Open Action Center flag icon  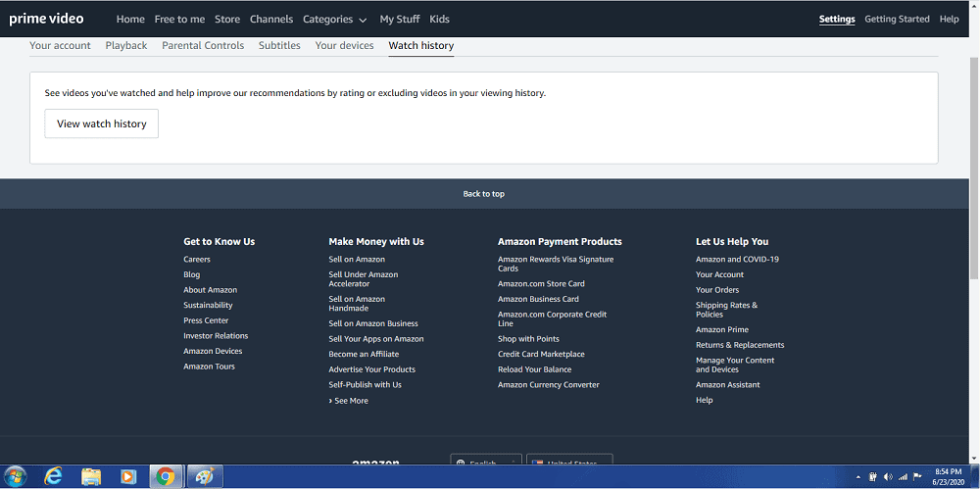(917, 477)
